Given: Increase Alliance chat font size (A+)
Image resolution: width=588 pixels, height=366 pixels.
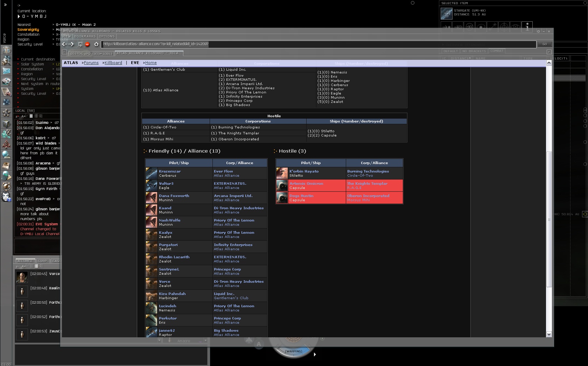Looking at the screenshot, I should (x=24, y=266).
